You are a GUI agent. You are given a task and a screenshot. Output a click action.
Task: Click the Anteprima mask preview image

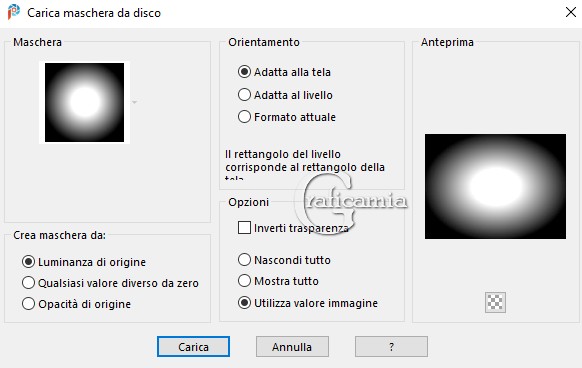click(496, 186)
